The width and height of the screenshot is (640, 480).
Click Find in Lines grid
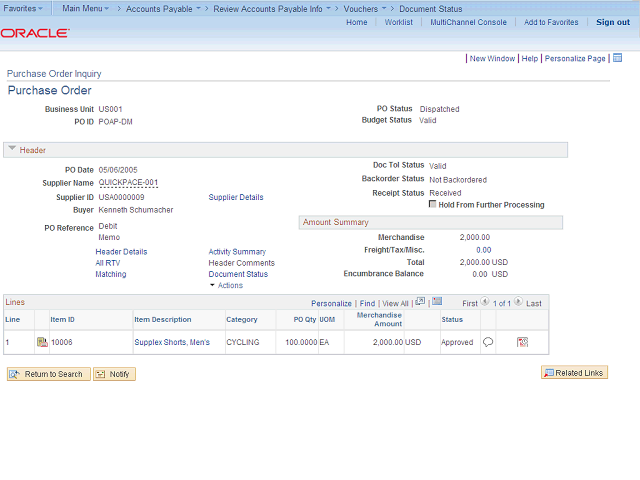367,303
